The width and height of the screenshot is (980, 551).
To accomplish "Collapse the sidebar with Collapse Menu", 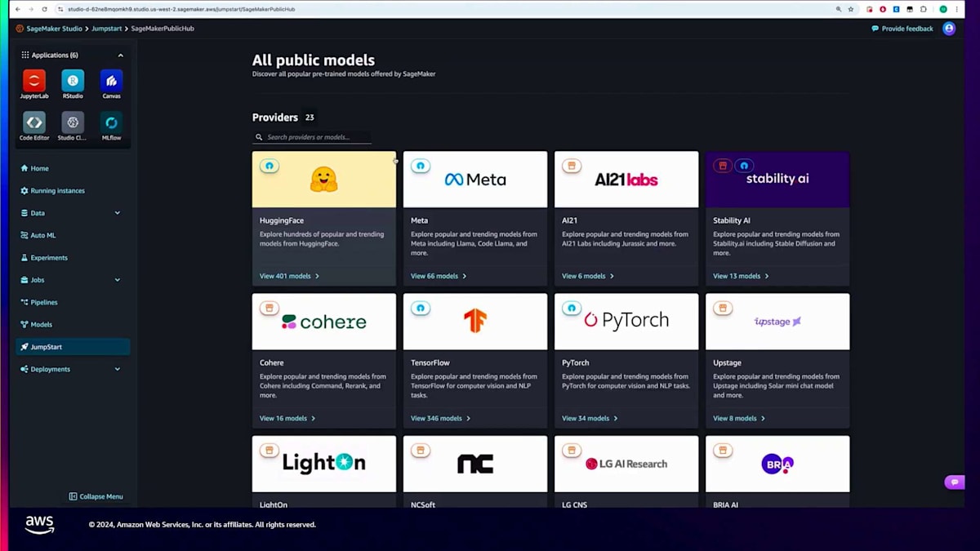I will (96, 496).
